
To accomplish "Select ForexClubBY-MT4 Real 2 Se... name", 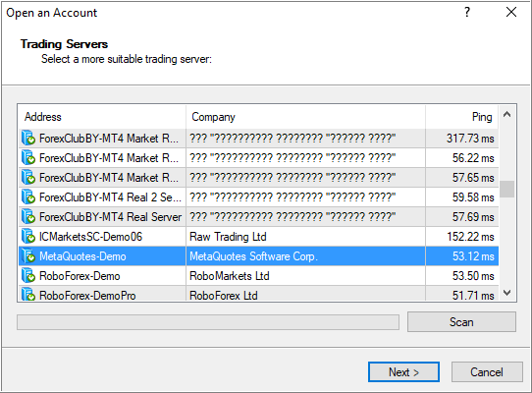I will coord(110,197).
